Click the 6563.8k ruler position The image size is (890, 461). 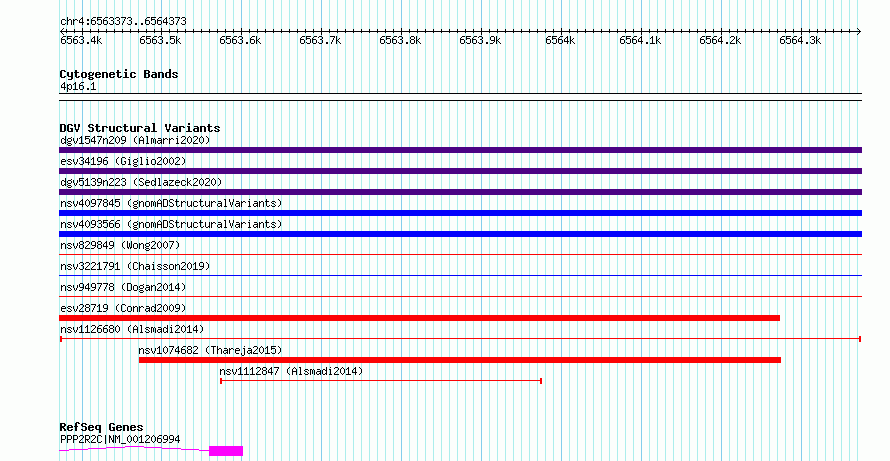[401, 40]
